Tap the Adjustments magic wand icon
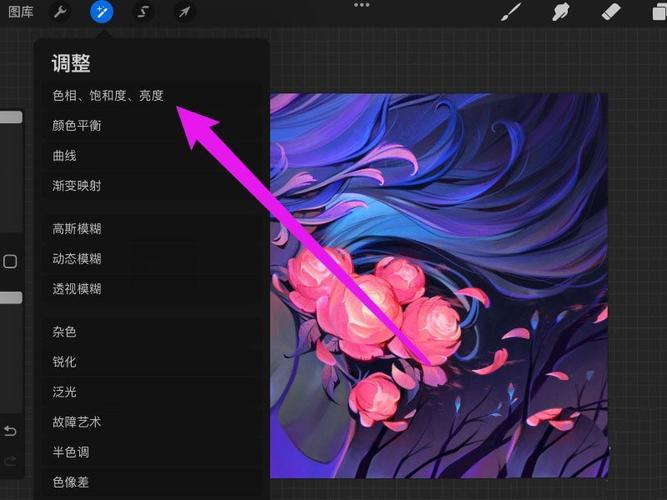667x500 pixels. (101, 12)
